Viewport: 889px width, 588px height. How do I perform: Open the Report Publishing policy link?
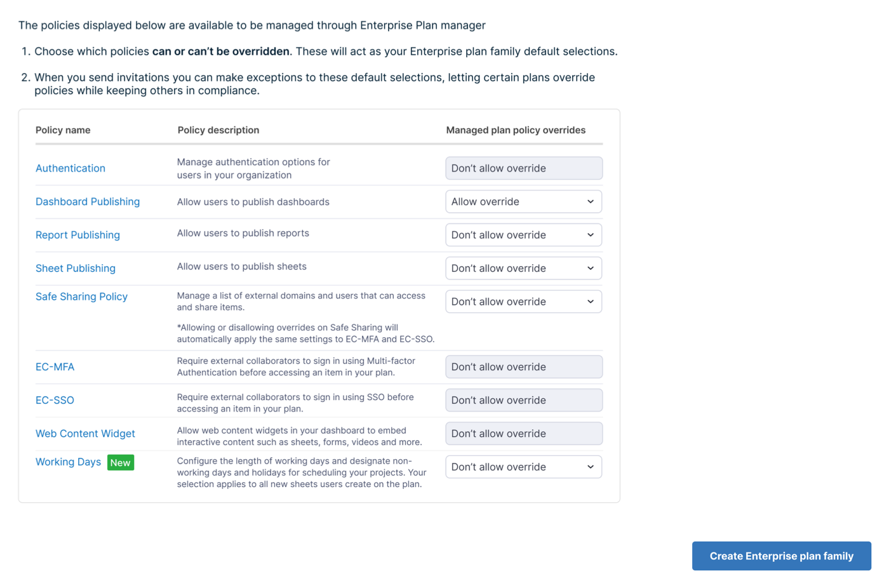coord(77,235)
